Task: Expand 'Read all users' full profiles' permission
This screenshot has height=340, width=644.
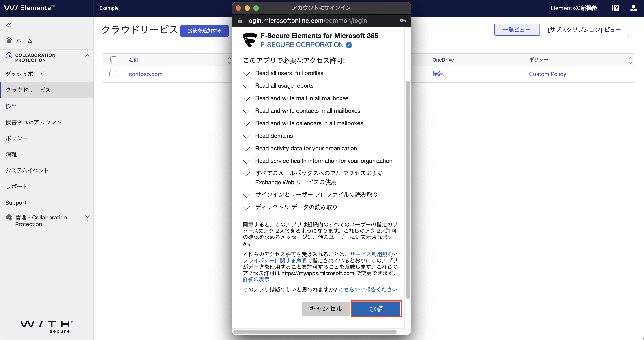Action: (246, 74)
